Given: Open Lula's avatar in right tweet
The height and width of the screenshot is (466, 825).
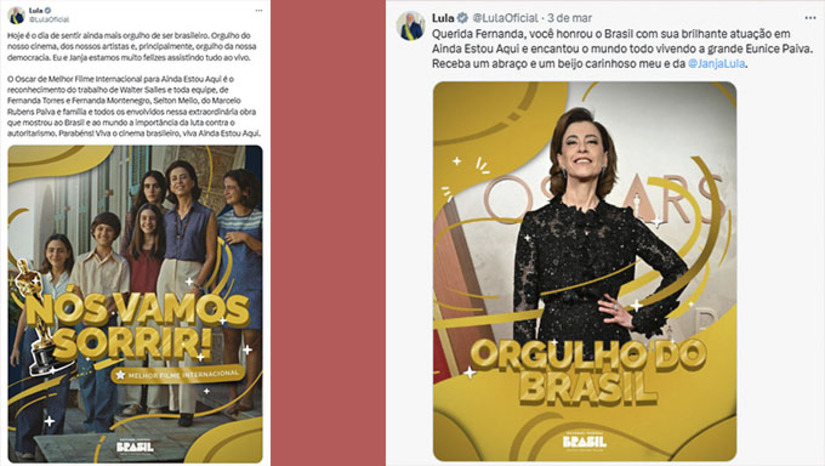Looking at the screenshot, I should click(x=410, y=26).
